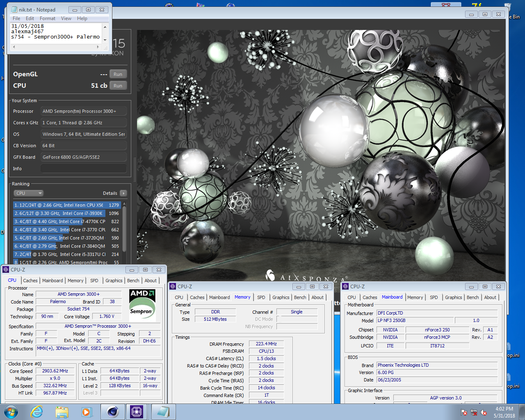The image size is (525, 420).
Task: Switch to Bench tab in the CPU-Z window showing CPU
Action: (133, 281)
